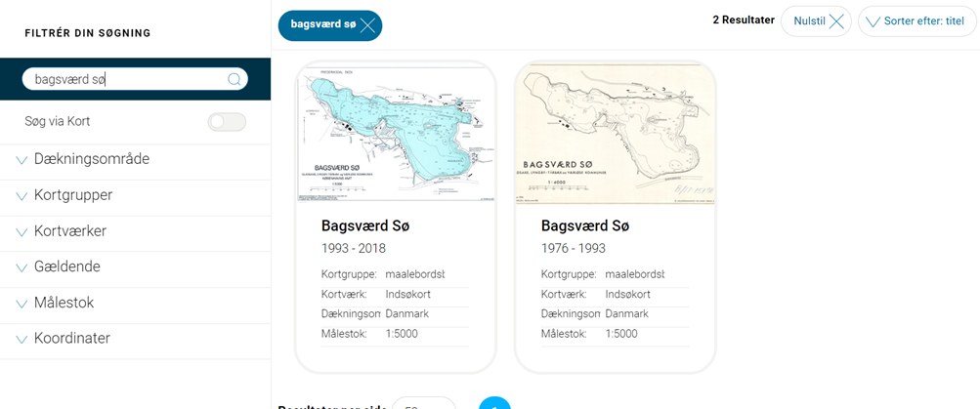980x409 pixels.
Task: Open the Sorter efter: titel dropdown
Action: [916, 21]
